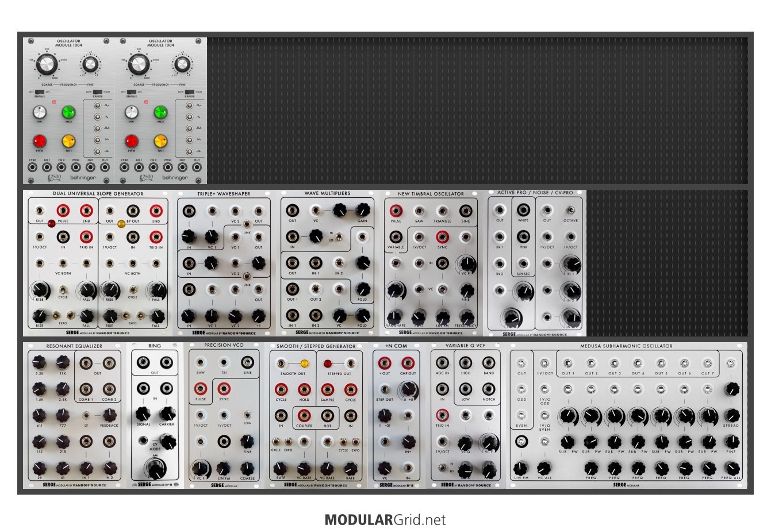Toggle RANGE low/high switch on right Oscillator 1004

190,91
